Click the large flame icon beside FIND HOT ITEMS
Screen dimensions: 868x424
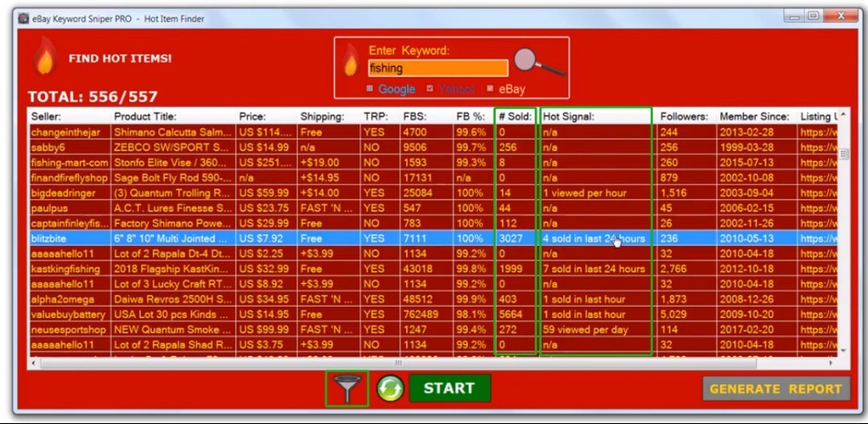[x=45, y=56]
